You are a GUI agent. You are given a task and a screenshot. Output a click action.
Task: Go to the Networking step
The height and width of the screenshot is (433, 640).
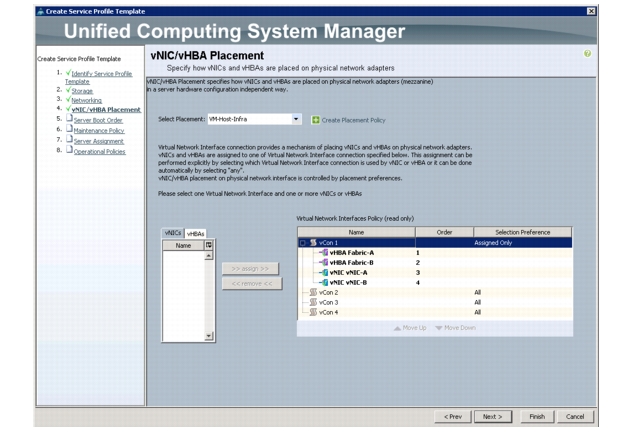click(87, 100)
